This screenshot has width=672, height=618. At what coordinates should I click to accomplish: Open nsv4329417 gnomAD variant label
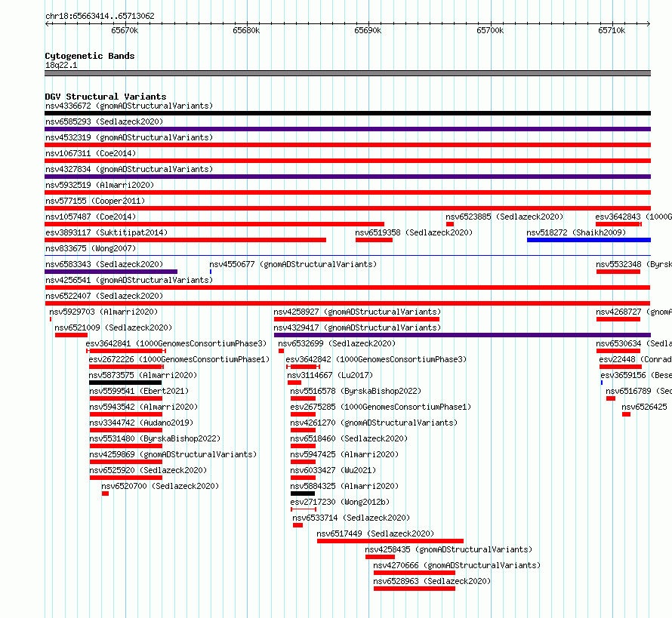357,327
